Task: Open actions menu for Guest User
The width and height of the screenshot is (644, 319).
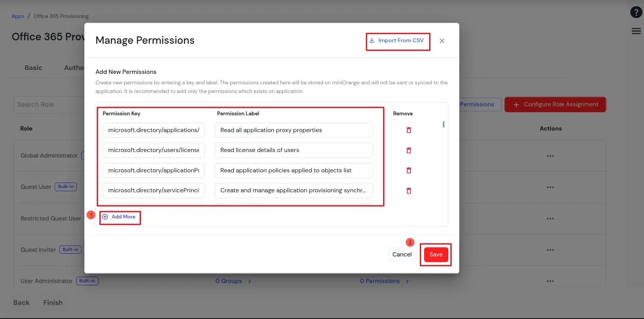Action: [550, 187]
